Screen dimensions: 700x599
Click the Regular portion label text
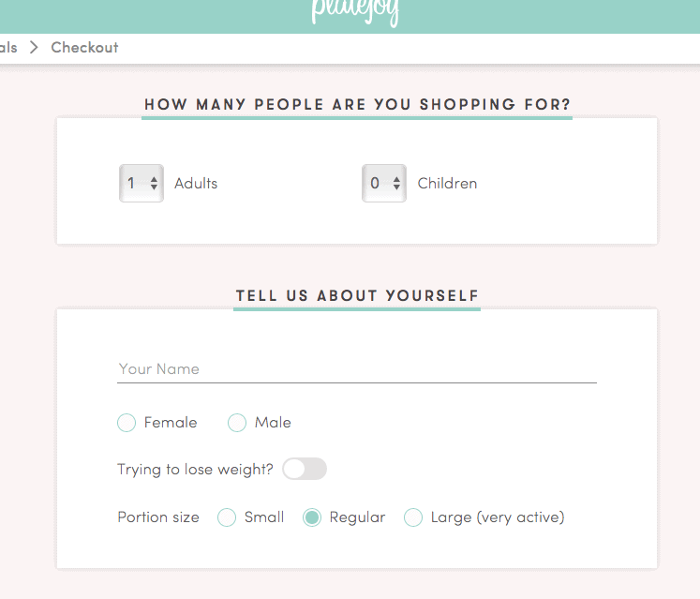pyautogui.click(x=357, y=517)
